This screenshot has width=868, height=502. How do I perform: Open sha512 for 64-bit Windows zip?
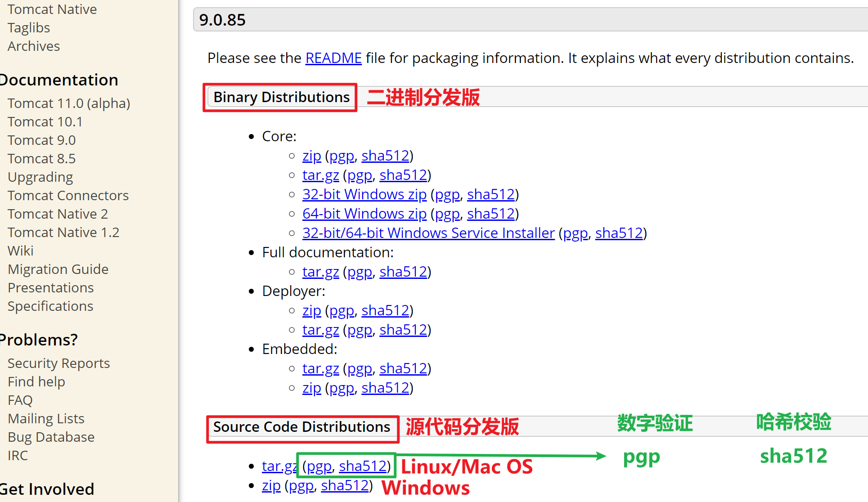(x=491, y=214)
